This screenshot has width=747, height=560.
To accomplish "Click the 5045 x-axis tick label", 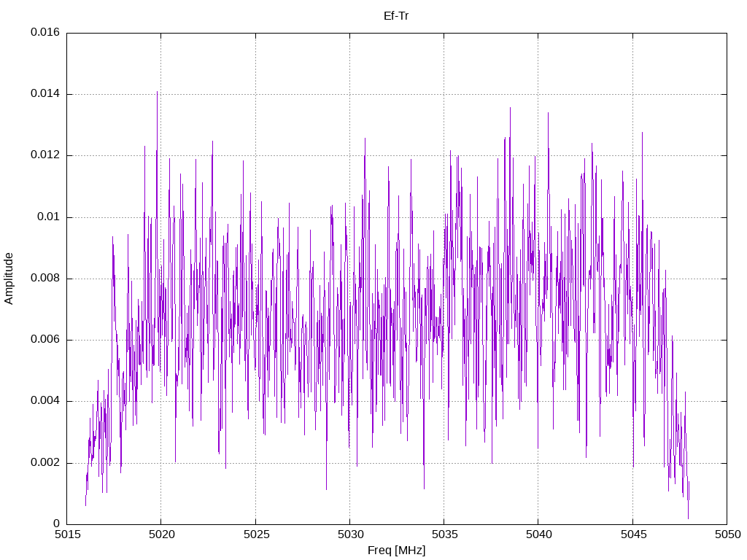I will [x=633, y=534].
